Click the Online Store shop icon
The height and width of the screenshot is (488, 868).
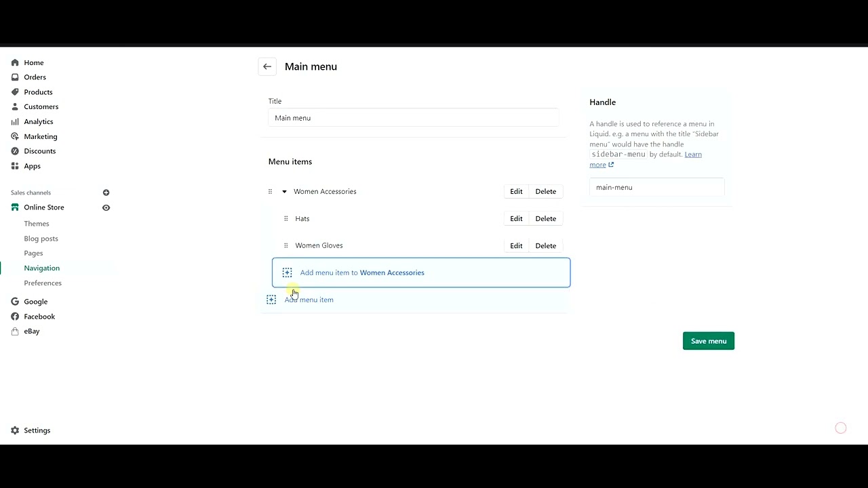click(x=15, y=207)
